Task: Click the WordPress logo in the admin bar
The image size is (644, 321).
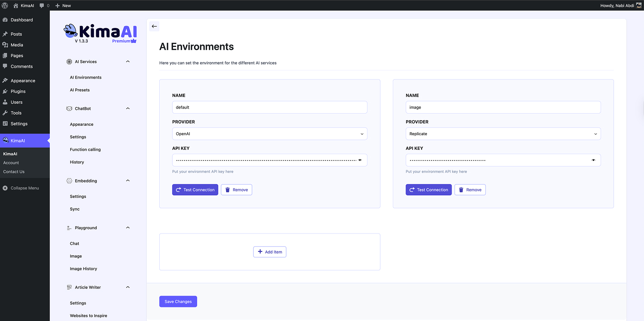Action: [6, 6]
